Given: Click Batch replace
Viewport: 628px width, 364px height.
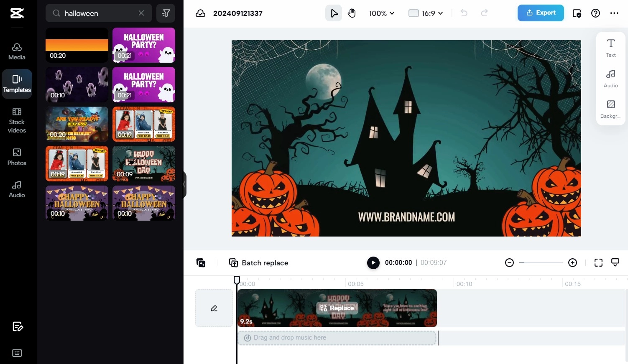Looking at the screenshot, I should click(x=259, y=263).
